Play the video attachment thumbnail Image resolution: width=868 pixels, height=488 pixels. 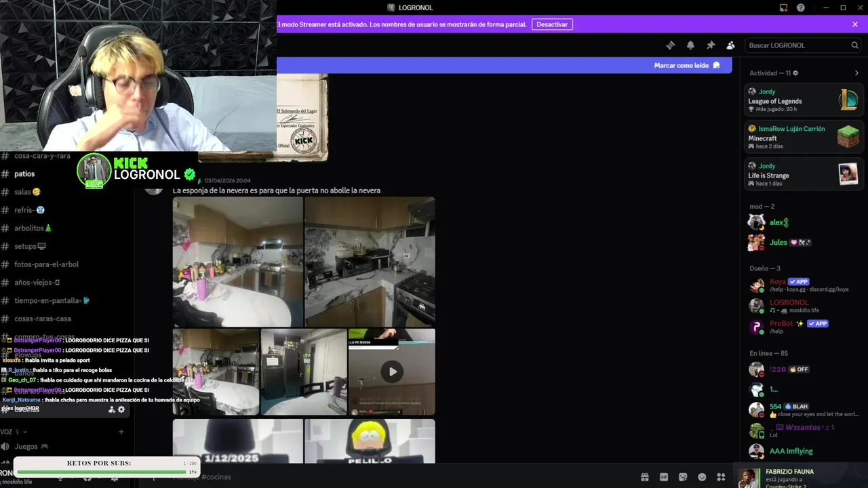(392, 371)
